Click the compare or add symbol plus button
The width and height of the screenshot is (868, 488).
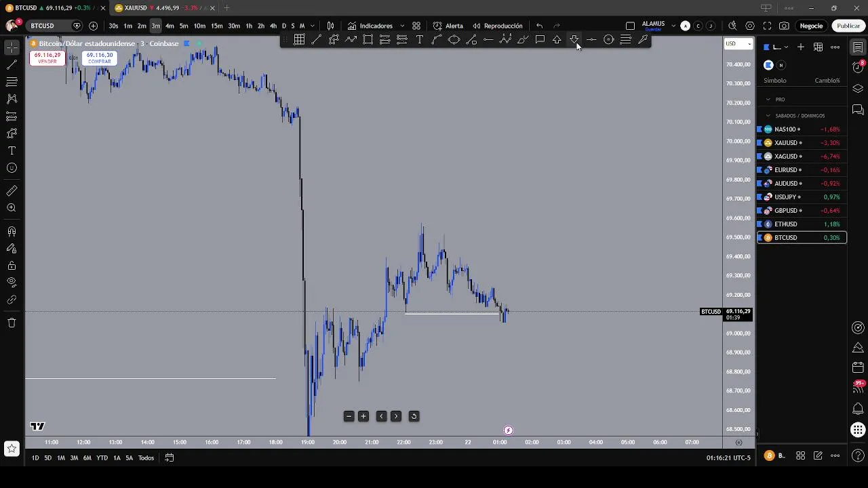(x=93, y=26)
